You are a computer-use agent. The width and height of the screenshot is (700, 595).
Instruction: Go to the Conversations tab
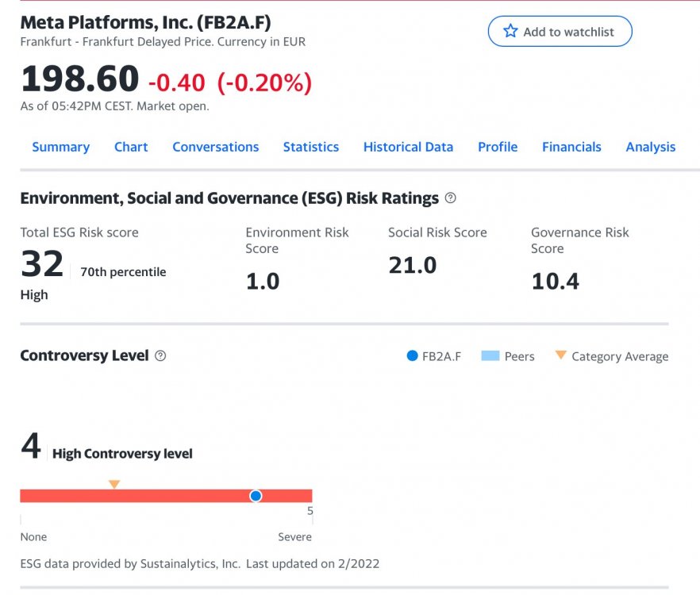(x=215, y=147)
